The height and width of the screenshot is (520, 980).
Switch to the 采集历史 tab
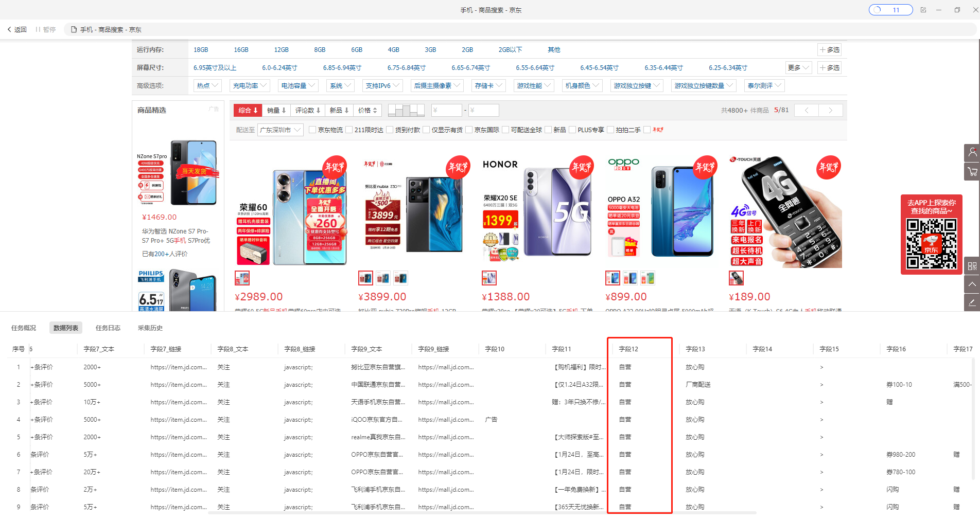[x=150, y=328]
